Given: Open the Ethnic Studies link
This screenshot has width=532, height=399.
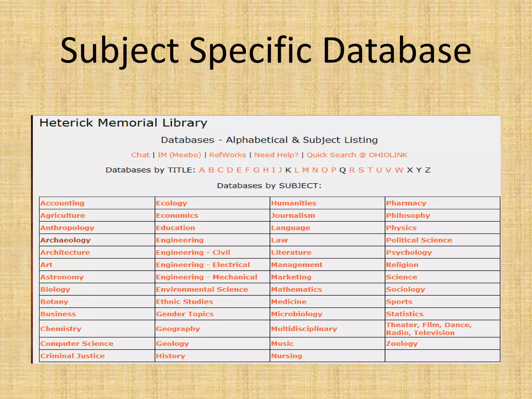Looking at the screenshot, I should [x=184, y=302].
